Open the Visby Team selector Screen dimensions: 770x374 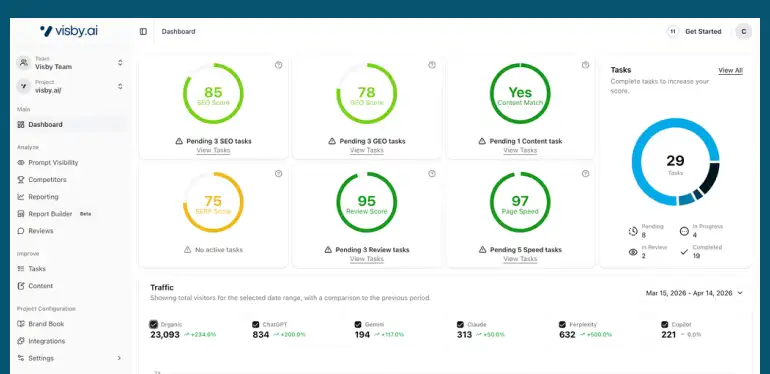[x=70, y=63]
